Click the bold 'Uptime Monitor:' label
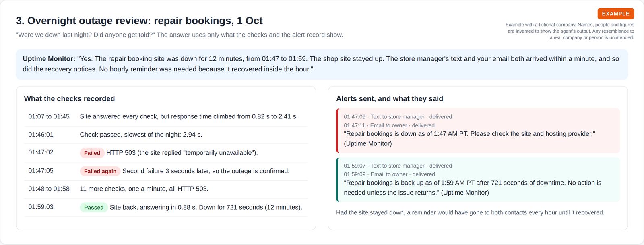This screenshot has width=644, height=245. (49, 59)
